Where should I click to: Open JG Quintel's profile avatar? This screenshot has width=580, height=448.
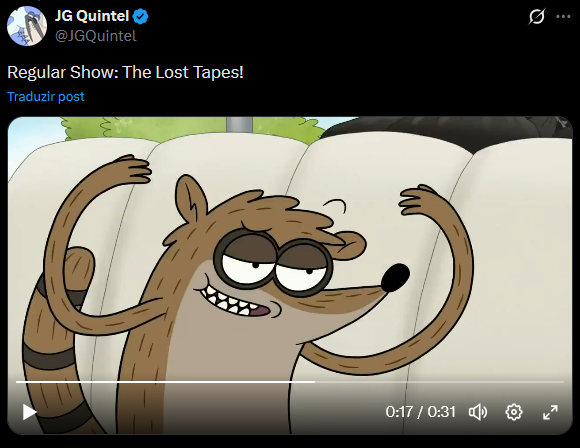[x=27, y=26]
